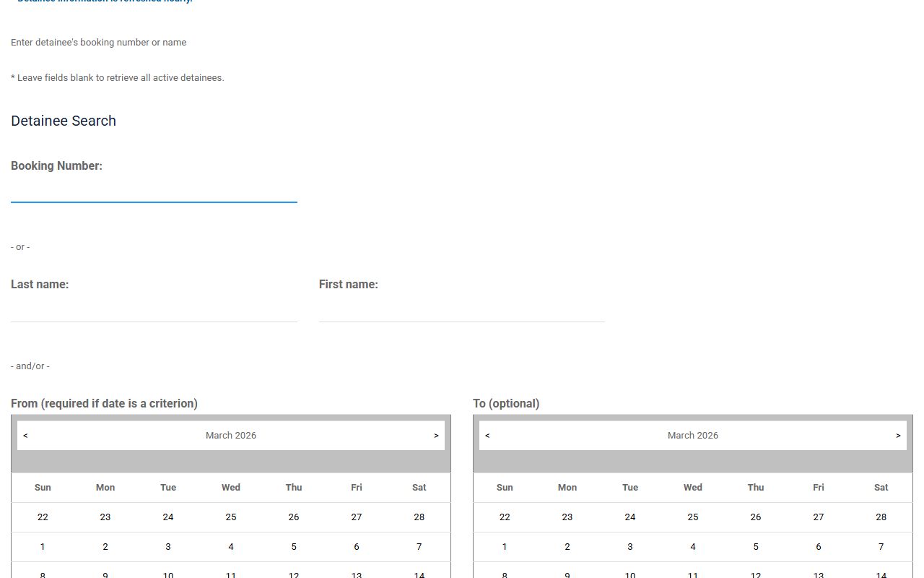Screen dimensions: 924x578
Task: Focus the First name text field
Action: (x=461, y=311)
